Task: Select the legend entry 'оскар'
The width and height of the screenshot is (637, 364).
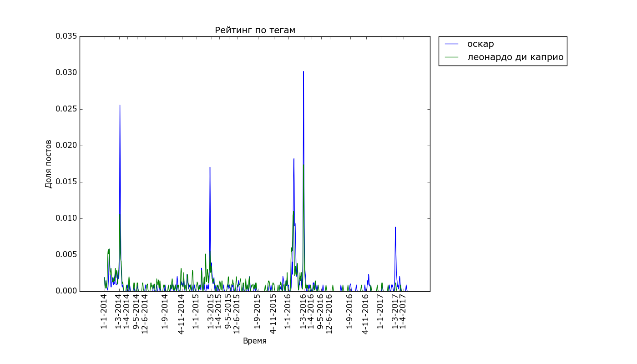Action: [480, 44]
